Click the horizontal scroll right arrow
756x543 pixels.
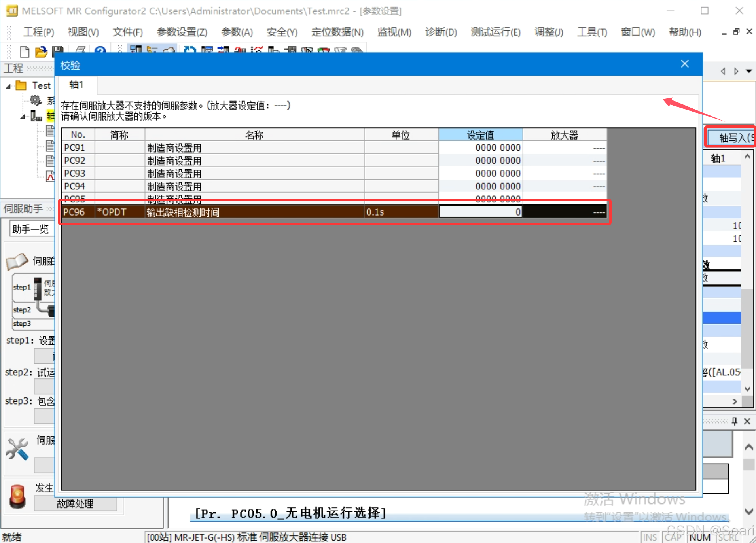[x=735, y=401]
